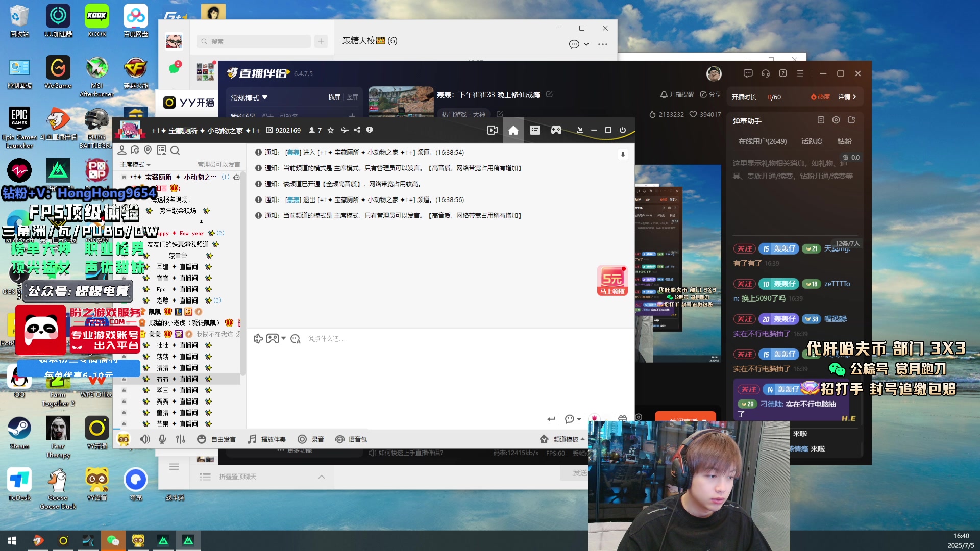The height and width of the screenshot is (551, 980).
Task: Pop out the danmaku assistant window icon
Action: click(851, 120)
